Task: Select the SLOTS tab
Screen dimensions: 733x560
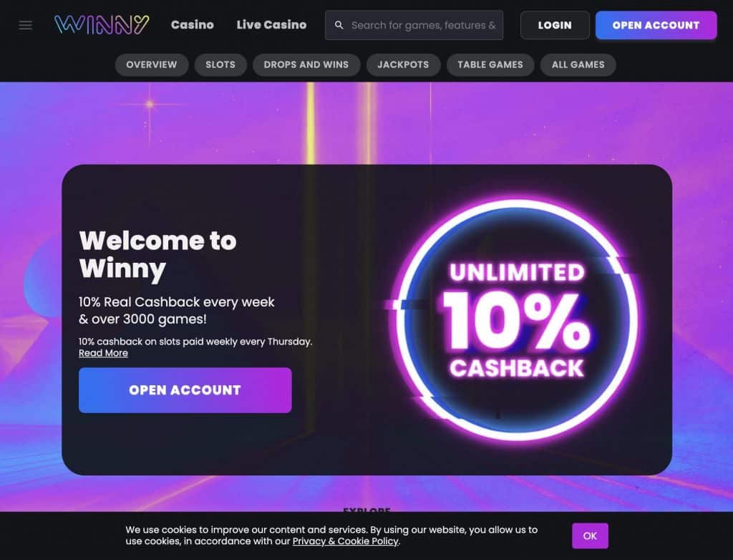Action: coord(220,64)
